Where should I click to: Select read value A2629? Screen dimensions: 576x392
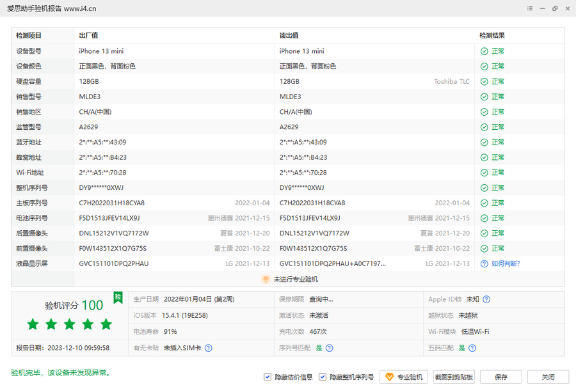pyautogui.click(x=289, y=127)
